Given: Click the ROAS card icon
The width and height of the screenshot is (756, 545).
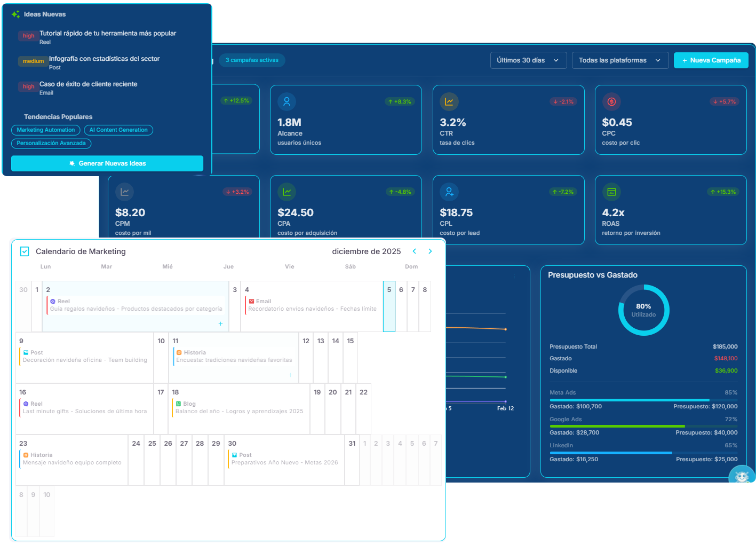Looking at the screenshot, I should (x=611, y=192).
